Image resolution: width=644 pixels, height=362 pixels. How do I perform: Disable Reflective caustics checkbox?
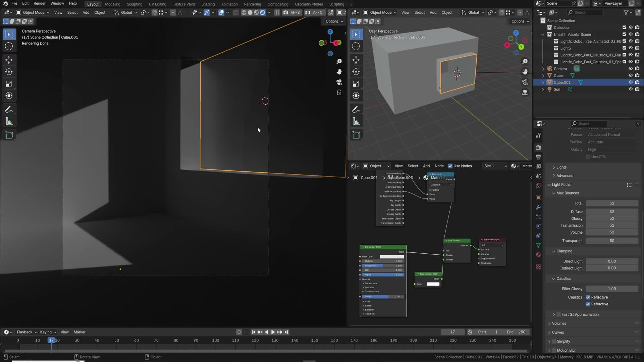coord(588,297)
